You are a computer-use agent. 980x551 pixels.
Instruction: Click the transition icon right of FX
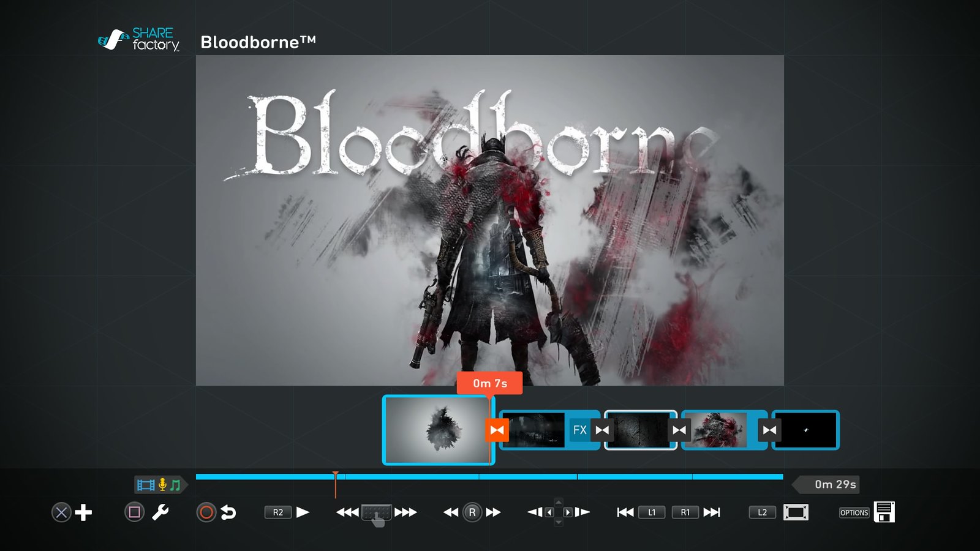(603, 430)
